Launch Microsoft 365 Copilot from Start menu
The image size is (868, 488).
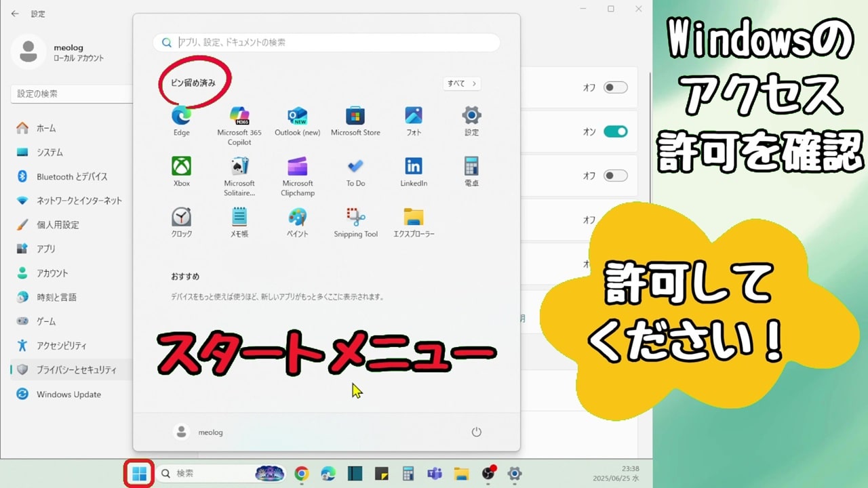pos(239,125)
